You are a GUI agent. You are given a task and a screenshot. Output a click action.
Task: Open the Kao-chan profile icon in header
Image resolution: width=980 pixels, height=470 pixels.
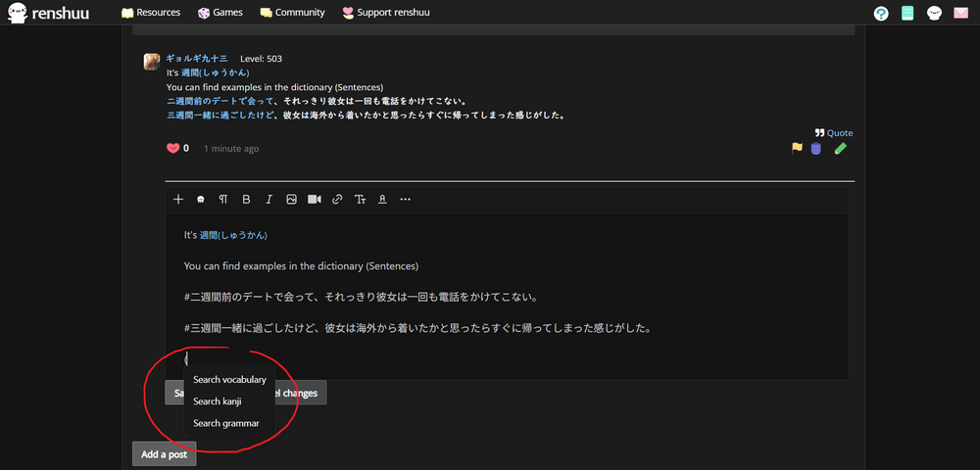click(934, 13)
